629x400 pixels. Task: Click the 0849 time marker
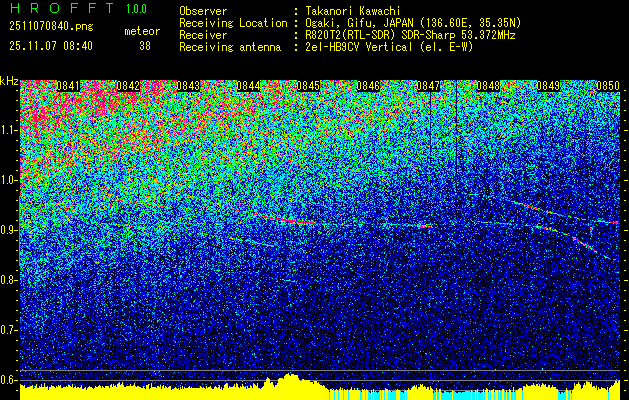548,86
